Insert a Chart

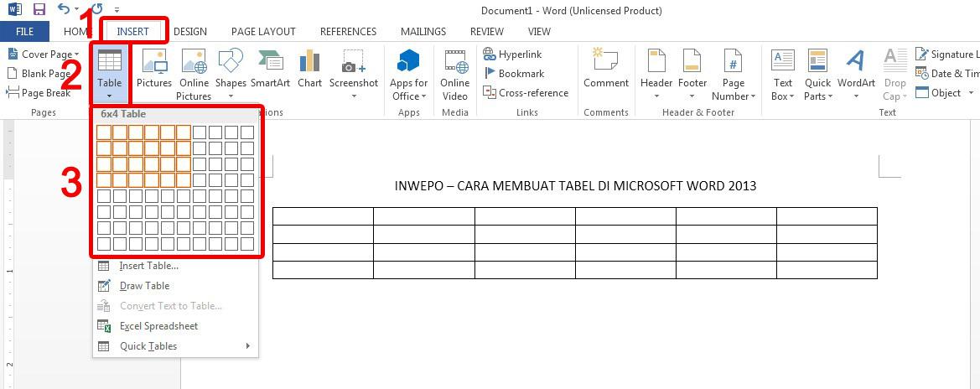309,70
